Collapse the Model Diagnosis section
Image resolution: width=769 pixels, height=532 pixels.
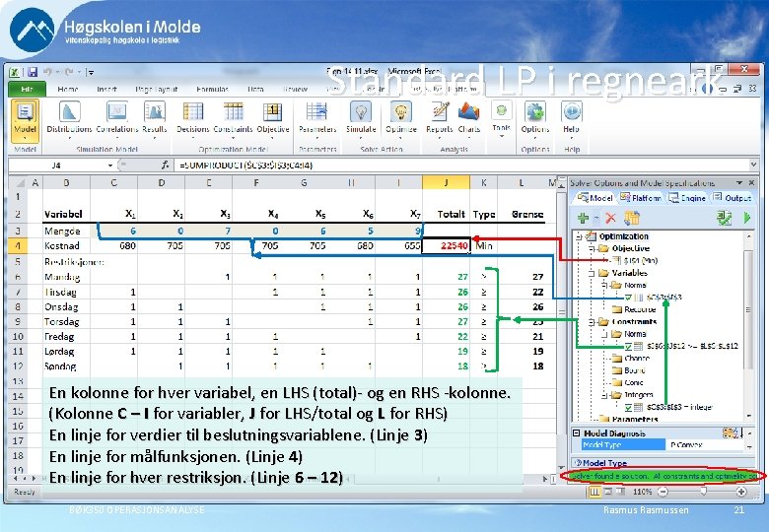[577, 433]
